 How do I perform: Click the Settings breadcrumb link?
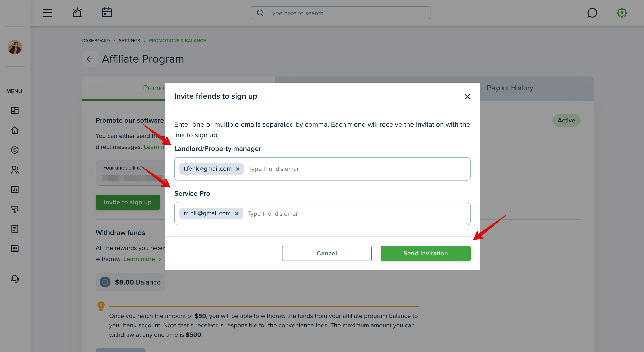click(129, 40)
